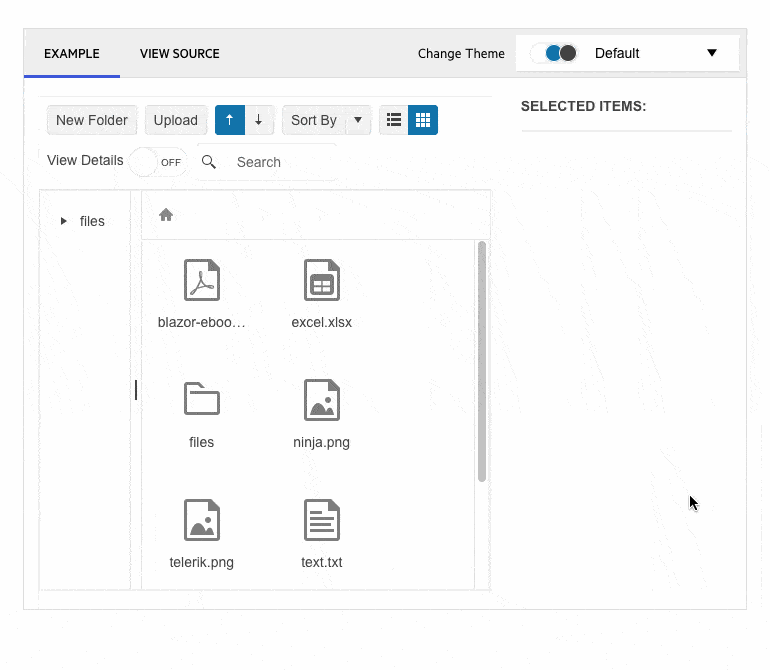Open the Sort By dropdown arrow
770x670 pixels.
pyautogui.click(x=358, y=120)
